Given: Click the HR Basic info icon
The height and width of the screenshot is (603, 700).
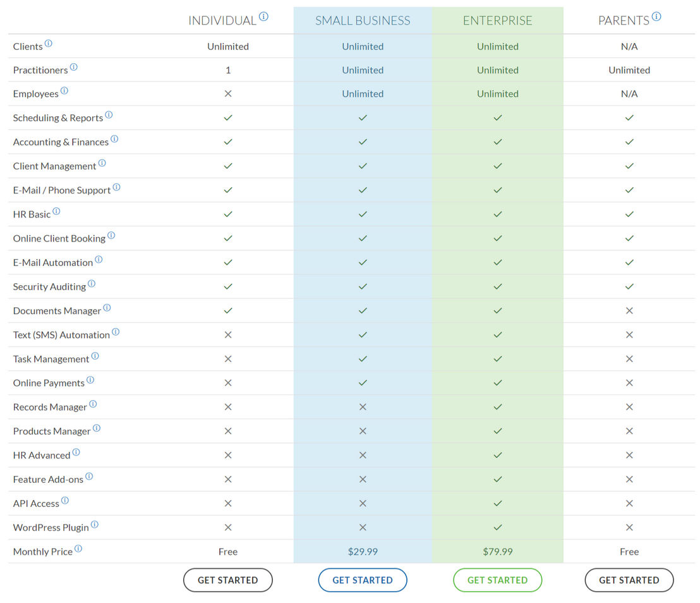Looking at the screenshot, I should click(x=56, y=211).
